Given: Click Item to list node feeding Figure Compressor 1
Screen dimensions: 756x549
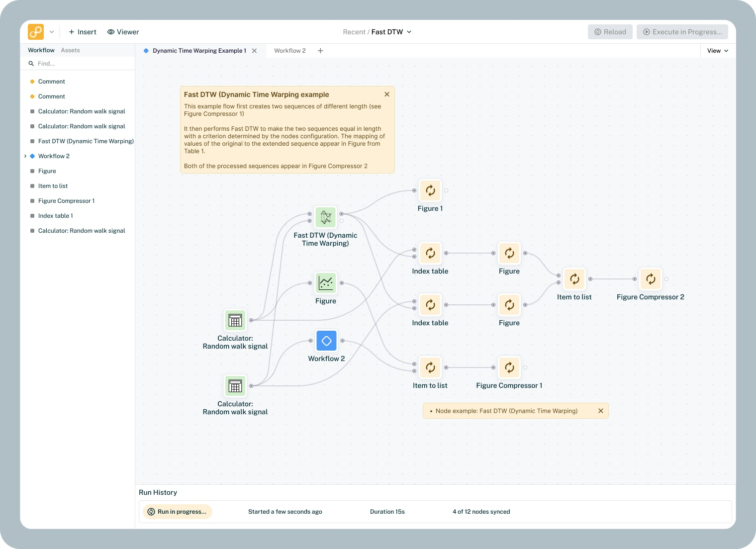Looking at the screenshot, I should [430, 367].
